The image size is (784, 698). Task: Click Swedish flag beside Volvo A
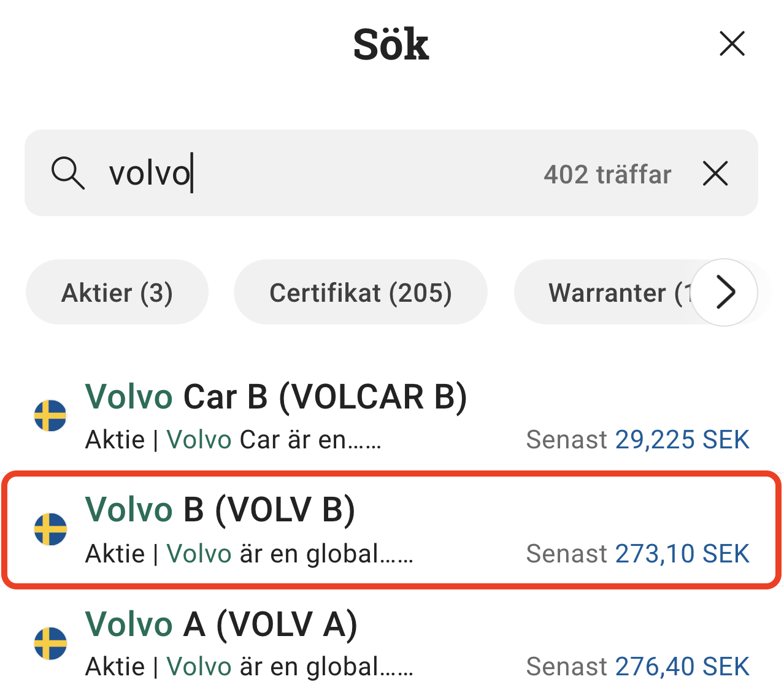[x=50, y=643]
